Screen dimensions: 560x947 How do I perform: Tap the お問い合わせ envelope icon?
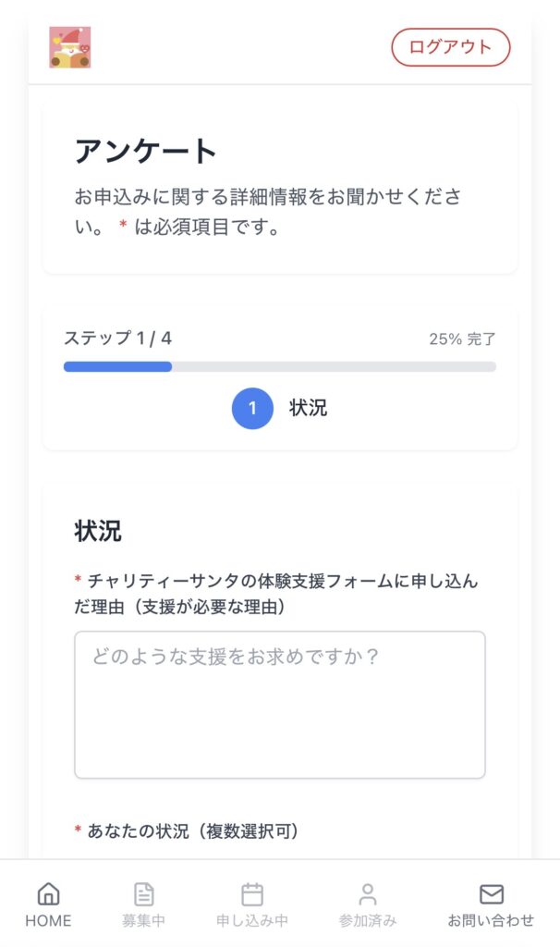[x=491, y=893]
